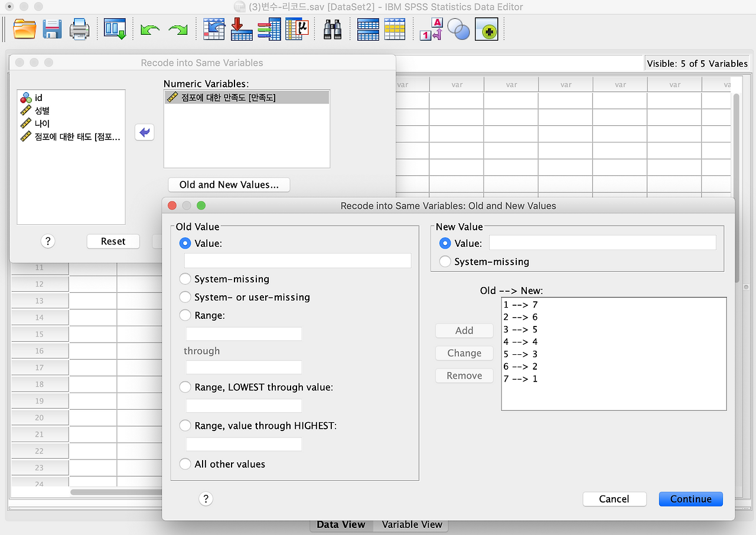Open the Go to Case tool
The width and height of the screenshot is (756, 535).
pos(214,29)
